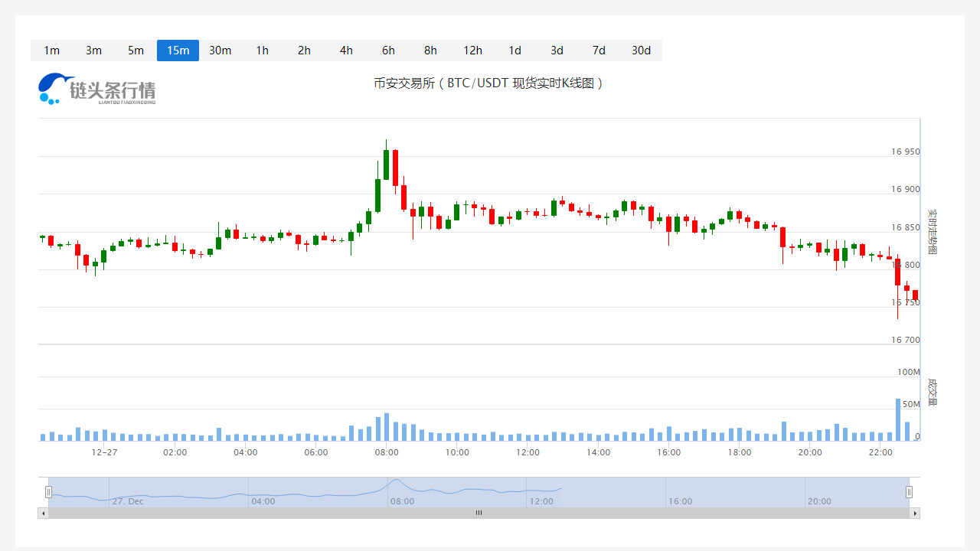Click the scrollbar center grip thumb
The height and width of the screenshot is (551, 980).
tap(479, 513)
